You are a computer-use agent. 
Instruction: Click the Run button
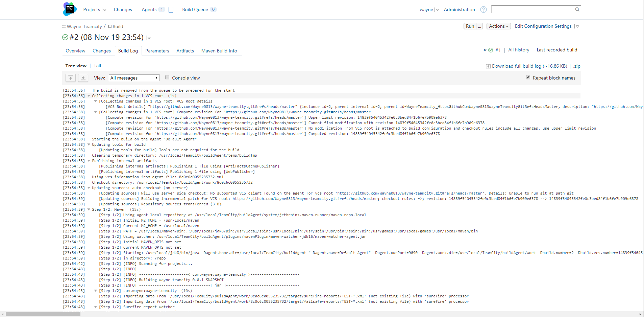[x=470, y=26]
